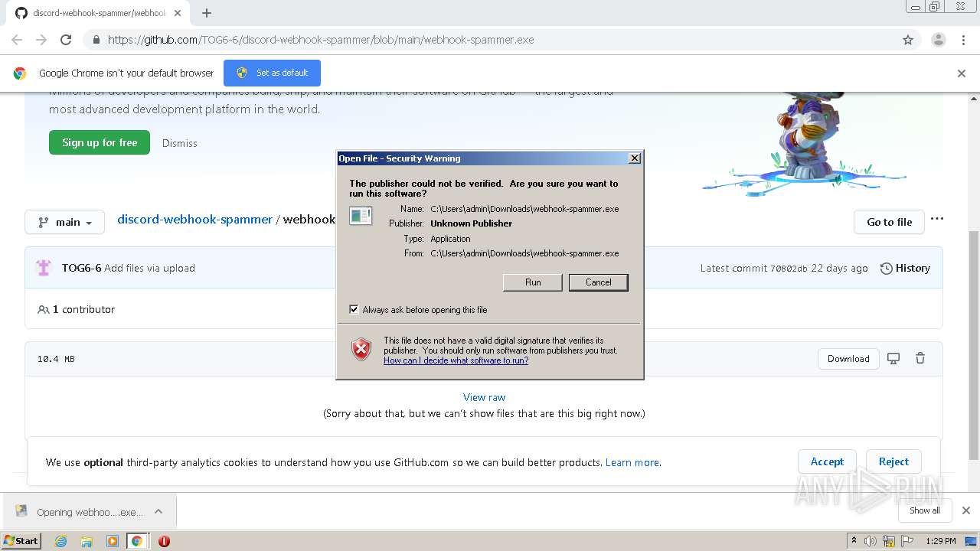
Task: Click the TOG6-6 avatar image
Action: pos(44,268)
